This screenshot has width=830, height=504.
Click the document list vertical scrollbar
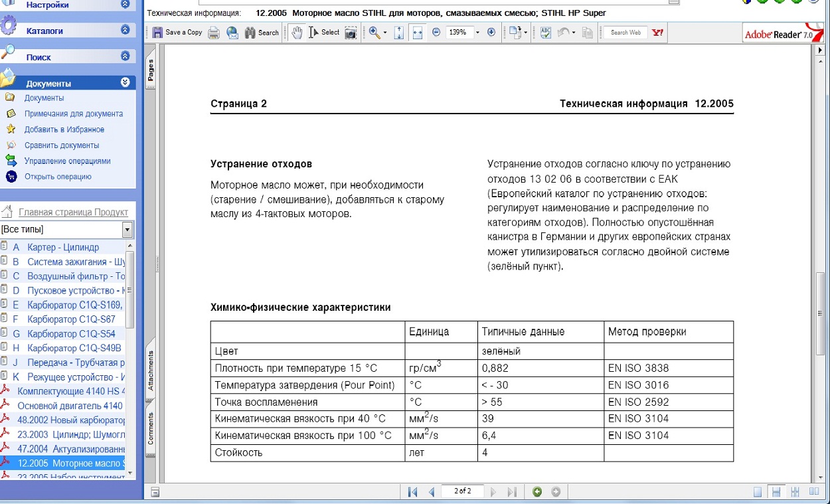click(130, 359)
